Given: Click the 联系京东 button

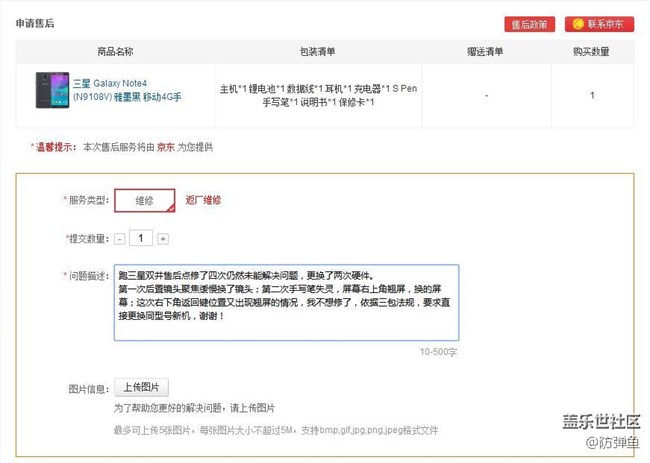Looking at the screenshot, I should tap(606, 23).
